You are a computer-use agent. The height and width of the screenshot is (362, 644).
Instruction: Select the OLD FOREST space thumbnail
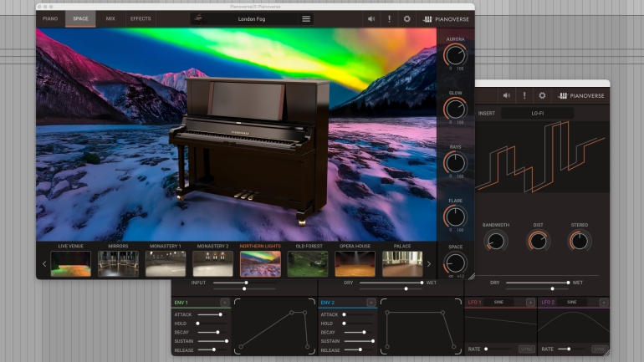[x=308, y=263]
